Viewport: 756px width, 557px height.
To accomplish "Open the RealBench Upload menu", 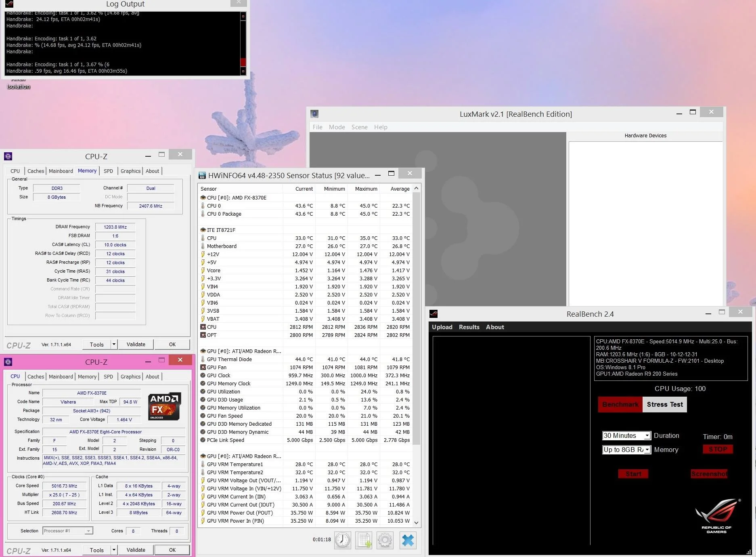I will (442, 327).
